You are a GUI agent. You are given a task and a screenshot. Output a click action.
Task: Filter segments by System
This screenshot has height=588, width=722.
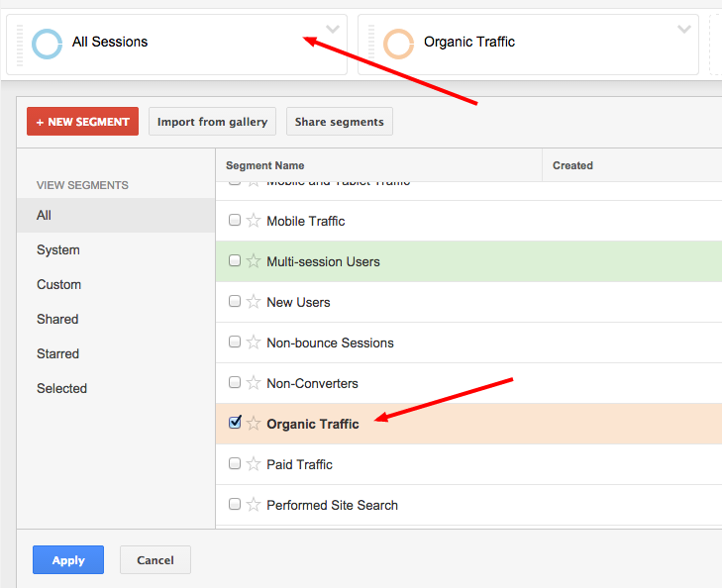tap(116, 249)
